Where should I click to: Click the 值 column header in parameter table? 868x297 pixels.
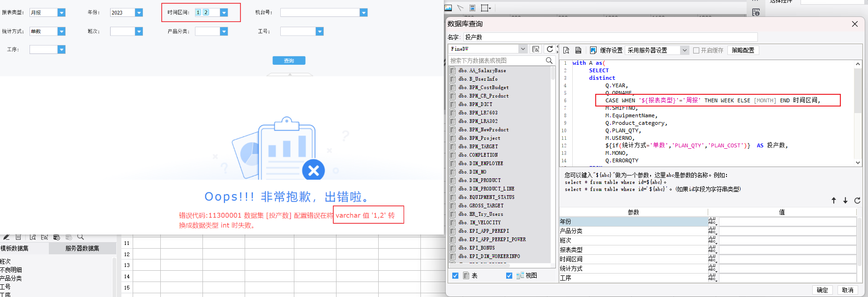[782, 212]
